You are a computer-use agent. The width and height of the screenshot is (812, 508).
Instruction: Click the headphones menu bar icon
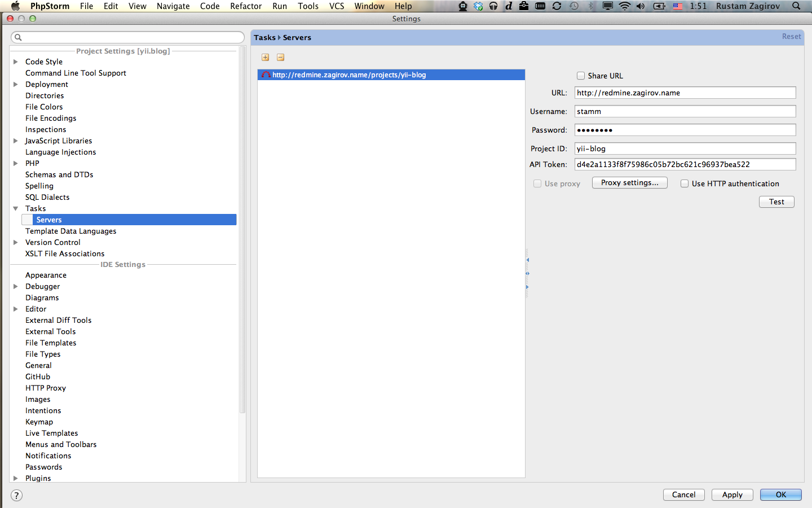(x=493, y=6)
